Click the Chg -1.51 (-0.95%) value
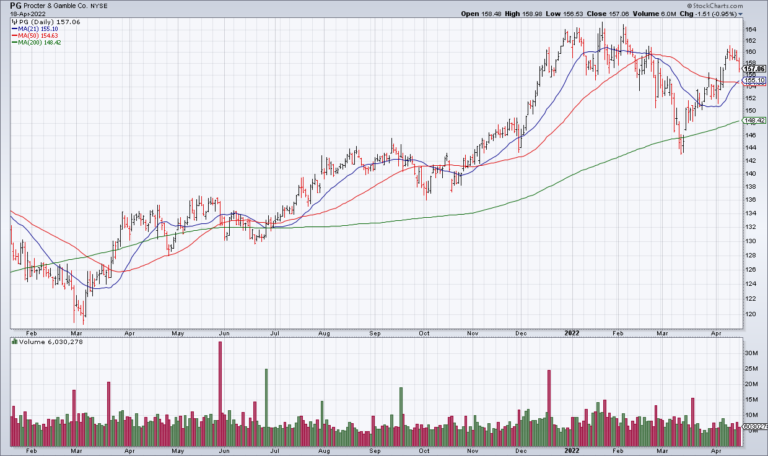 click(x=708, y=14)
